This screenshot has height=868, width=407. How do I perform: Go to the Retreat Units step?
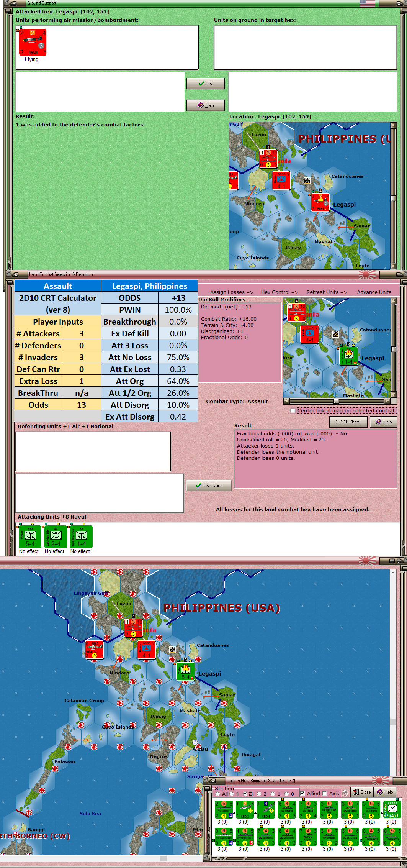tap(326, 292)
